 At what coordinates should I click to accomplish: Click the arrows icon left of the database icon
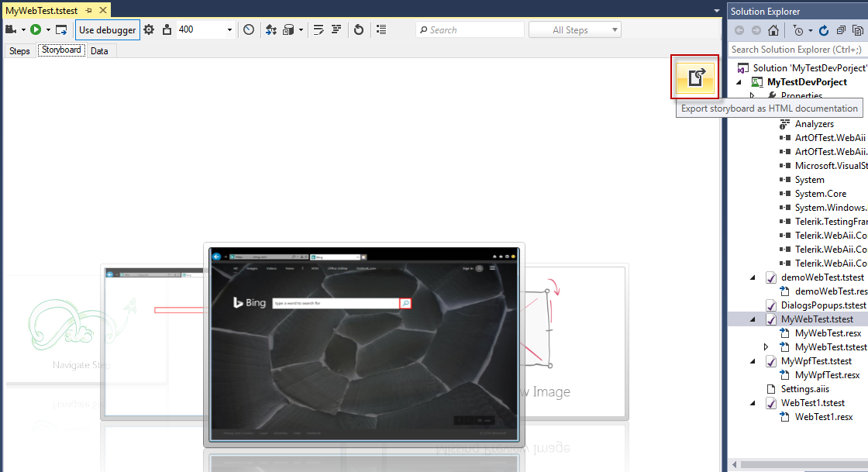pos(270,30)
